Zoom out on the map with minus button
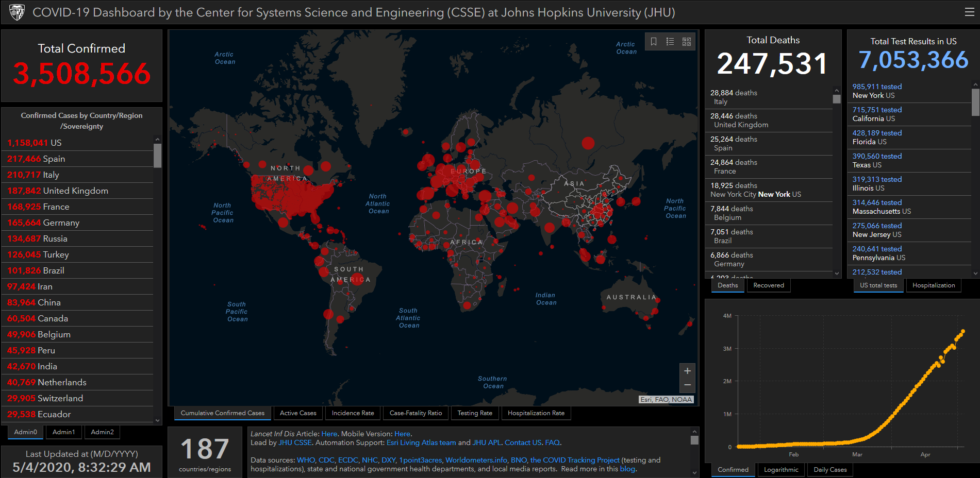This screenshot has width=980, height=478. tap(687, 385)
